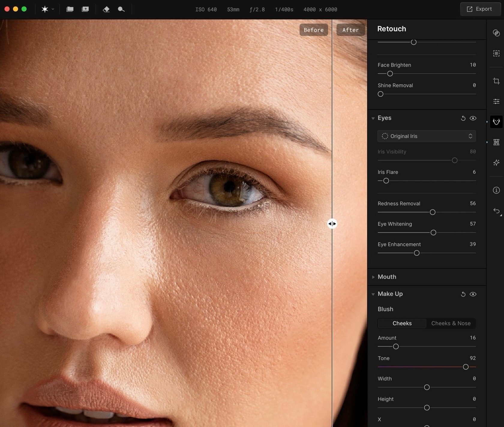
Task: Click the before/after split divider handle
Action: 332,224
